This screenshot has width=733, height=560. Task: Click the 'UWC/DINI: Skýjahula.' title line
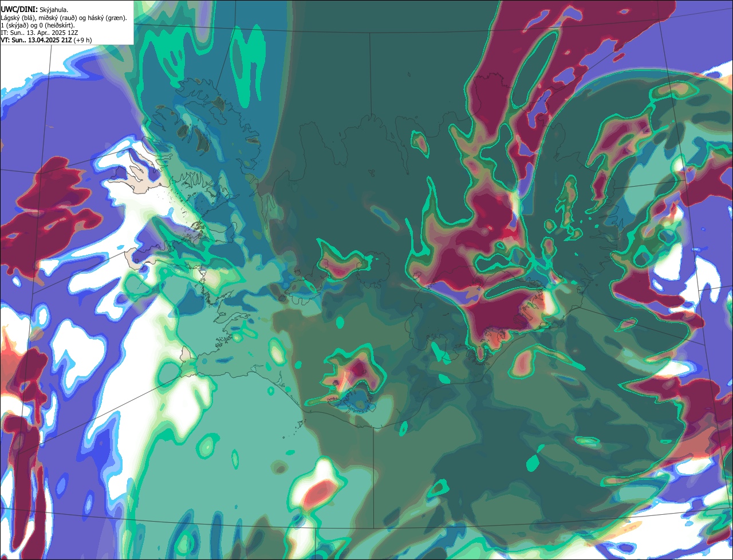point(34,10)
